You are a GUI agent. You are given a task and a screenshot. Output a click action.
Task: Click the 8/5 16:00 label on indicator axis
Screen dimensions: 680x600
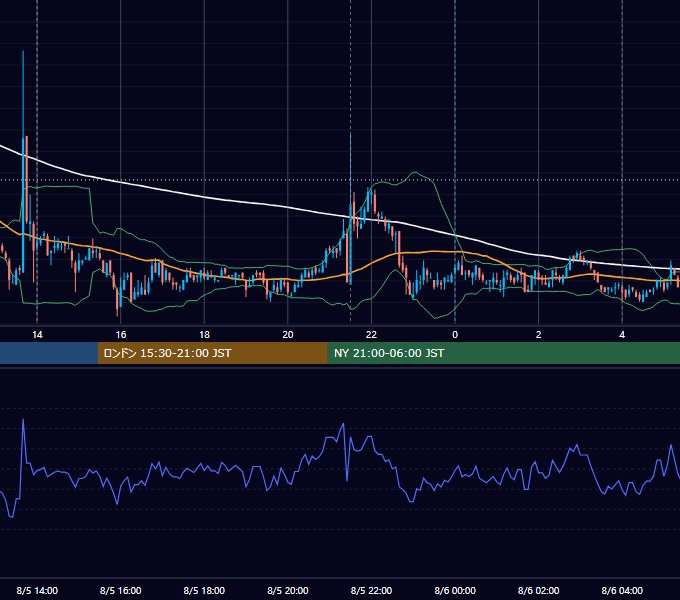(x=121, y=590)
